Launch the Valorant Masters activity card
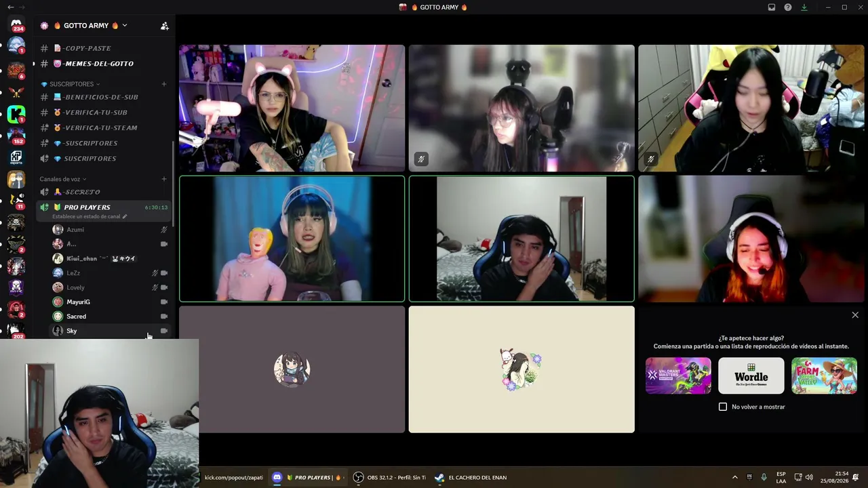 pyautogui.click(x=678, y=375)
